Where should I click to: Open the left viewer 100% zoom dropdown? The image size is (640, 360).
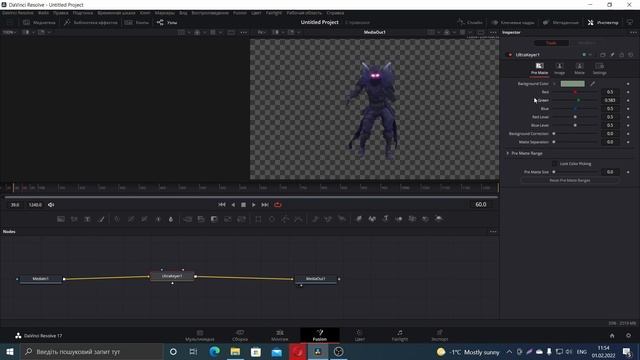[x=9, y=32]
